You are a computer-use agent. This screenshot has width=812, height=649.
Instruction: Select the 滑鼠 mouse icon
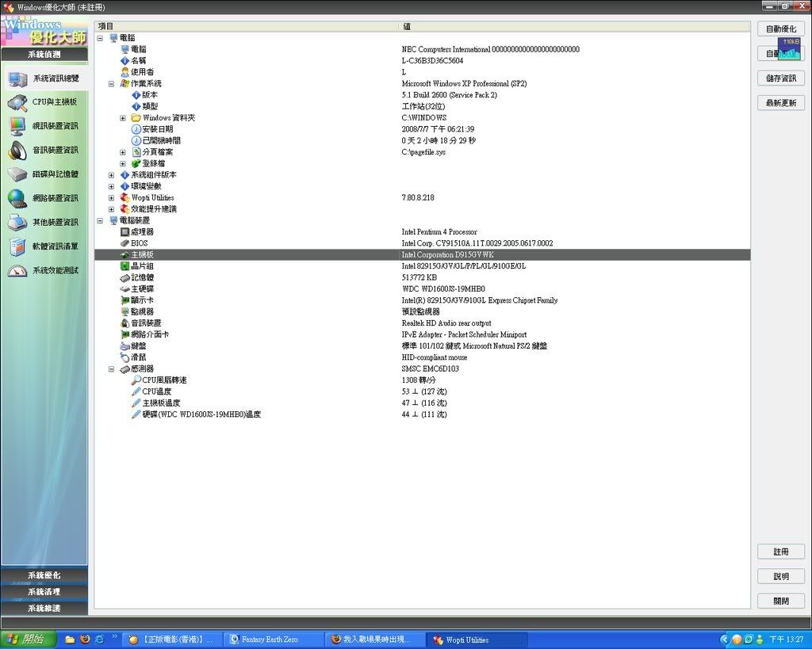(124, 357)
